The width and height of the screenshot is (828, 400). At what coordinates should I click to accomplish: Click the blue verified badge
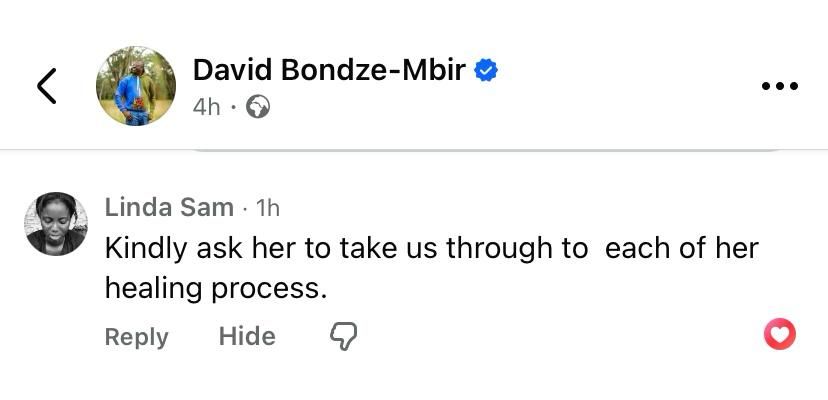[486, 70]
